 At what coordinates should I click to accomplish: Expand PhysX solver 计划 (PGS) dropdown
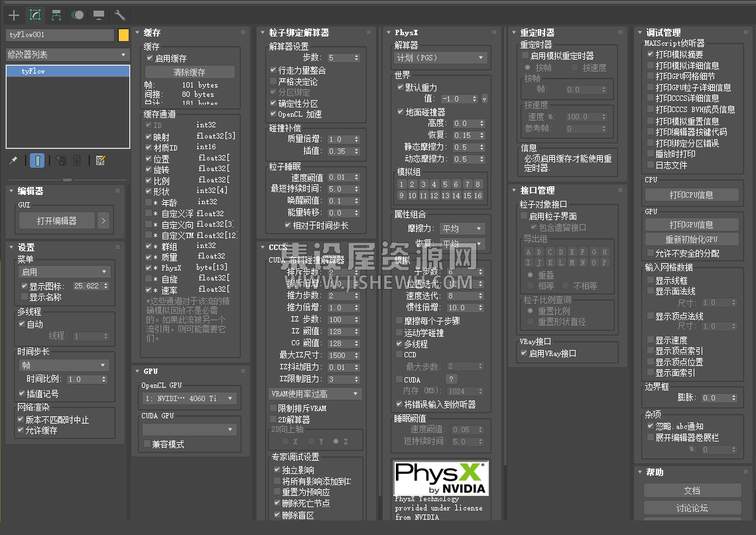pos(441,58)
